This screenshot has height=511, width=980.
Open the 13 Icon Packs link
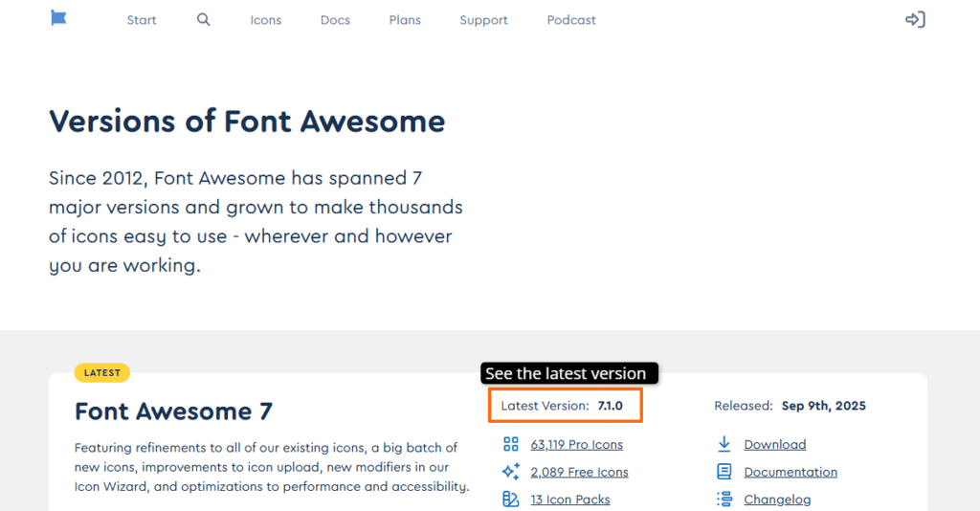pyautogui.click(x=570, y=500)
